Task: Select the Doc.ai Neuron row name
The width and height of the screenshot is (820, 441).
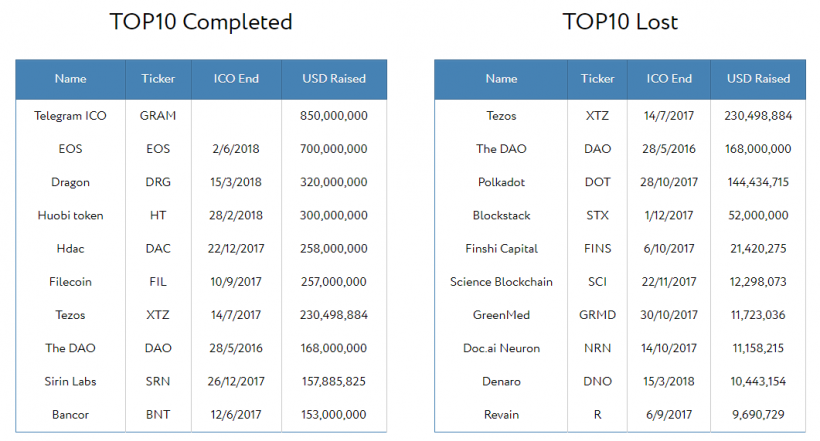Action: click(501, 348)
